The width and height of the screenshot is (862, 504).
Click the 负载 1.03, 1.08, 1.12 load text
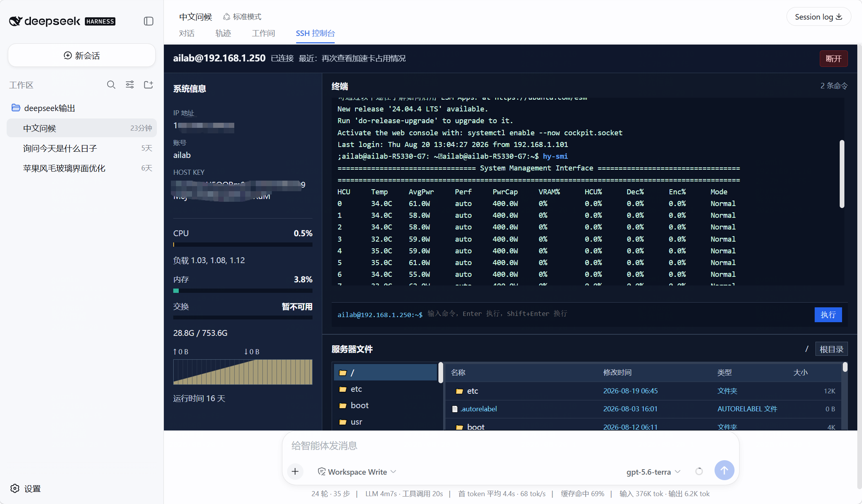209,260
